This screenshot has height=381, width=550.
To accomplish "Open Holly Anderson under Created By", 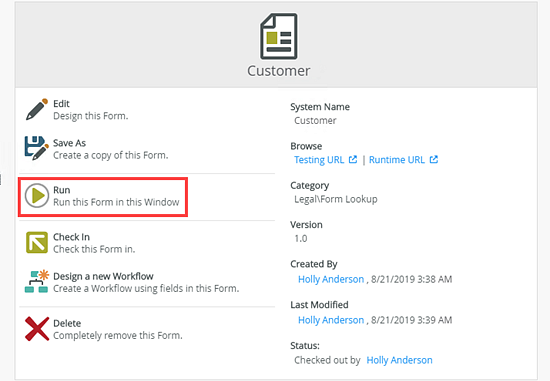I will click(x=331, y=279).
